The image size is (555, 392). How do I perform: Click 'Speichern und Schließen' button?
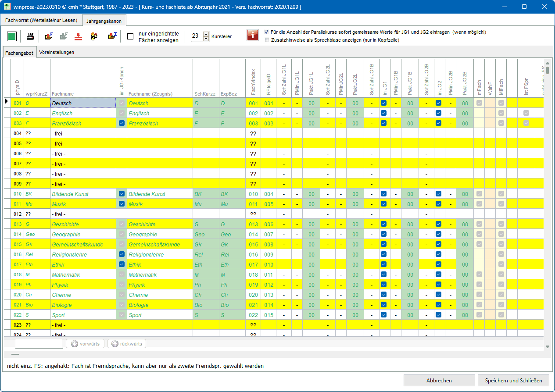(513, 380)
